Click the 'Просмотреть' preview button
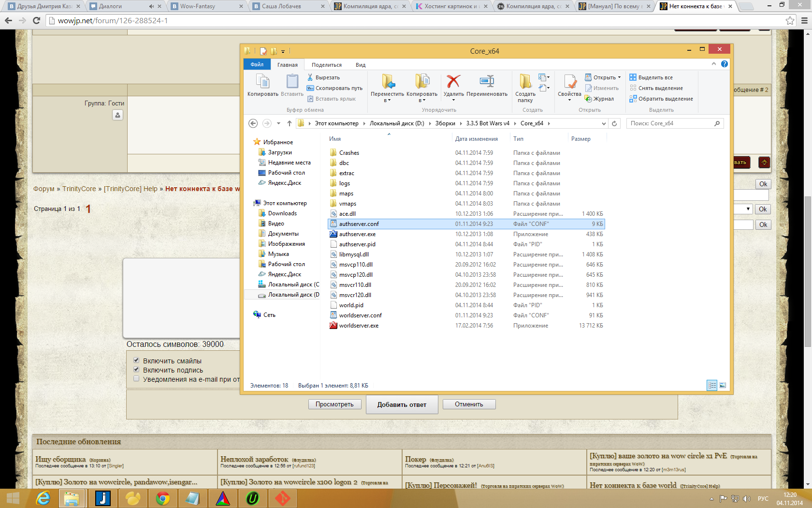Viewport: 812px width, 508px height. [x=334, y=404]
